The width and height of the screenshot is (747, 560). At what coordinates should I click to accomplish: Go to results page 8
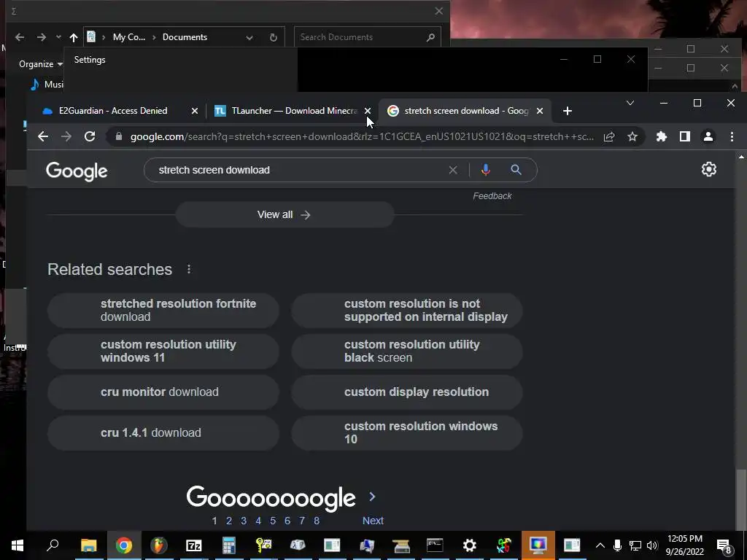tap(317, 521)
